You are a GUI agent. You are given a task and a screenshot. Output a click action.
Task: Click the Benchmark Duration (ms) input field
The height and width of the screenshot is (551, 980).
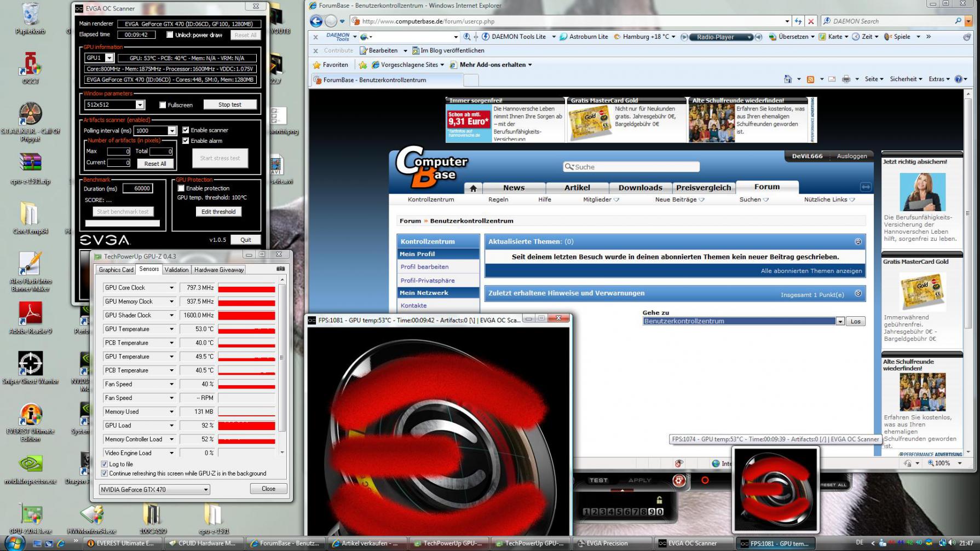point(138,188)
